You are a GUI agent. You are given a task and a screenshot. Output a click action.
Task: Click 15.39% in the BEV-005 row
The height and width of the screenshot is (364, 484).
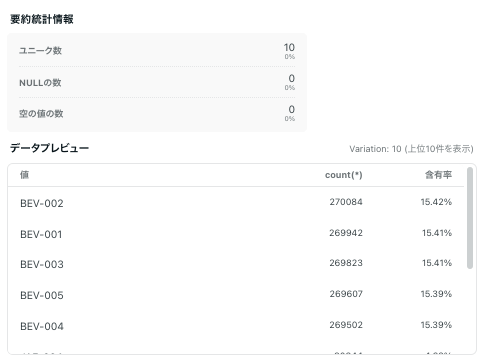click(x=436, y=294)
